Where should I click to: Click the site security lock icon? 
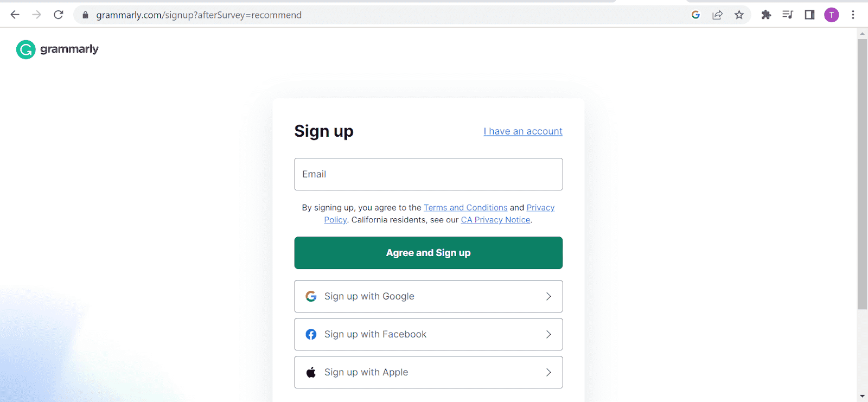pos(85,15)
